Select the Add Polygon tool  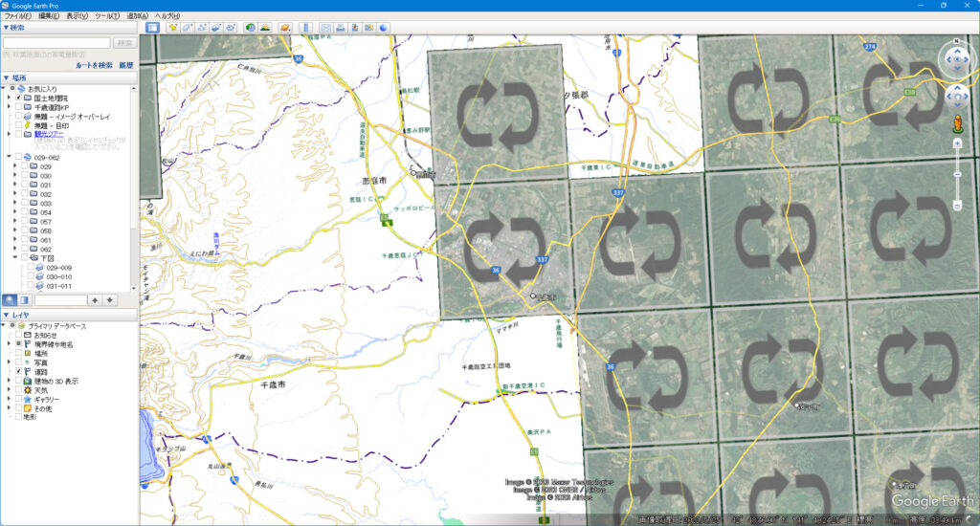pyautogui.click(x=187, y=27)
